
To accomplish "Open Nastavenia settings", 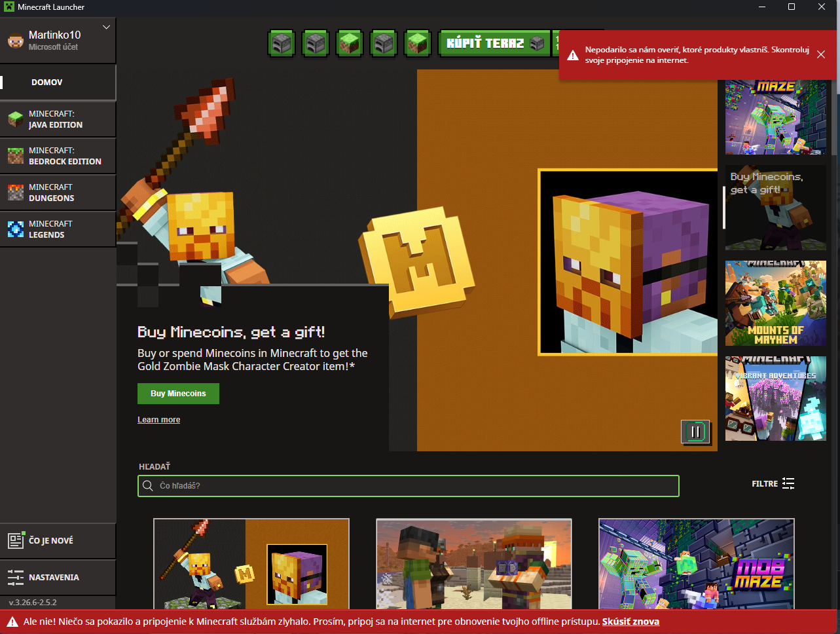I will click(58, 577).
